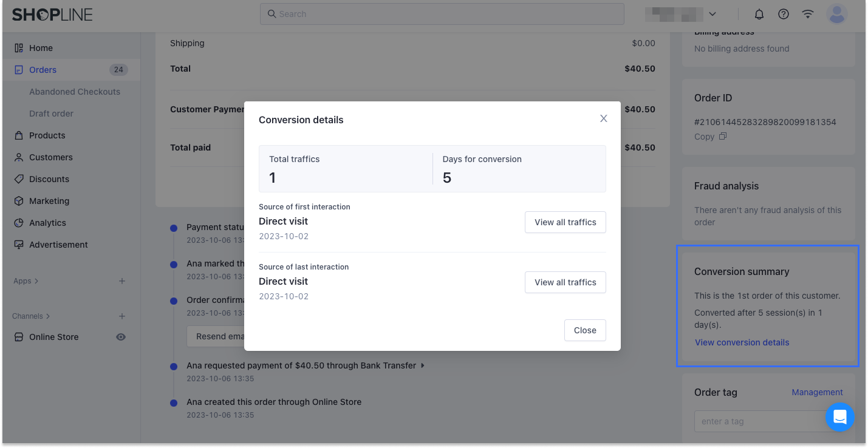Add an app with the Apps plus icon
Image resolution: width=868 pixels, height=448 pixels.
122,281
